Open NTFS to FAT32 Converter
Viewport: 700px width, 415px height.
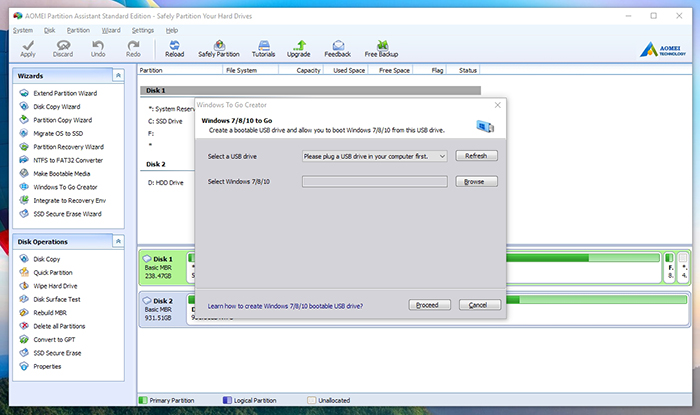point(68,160)
